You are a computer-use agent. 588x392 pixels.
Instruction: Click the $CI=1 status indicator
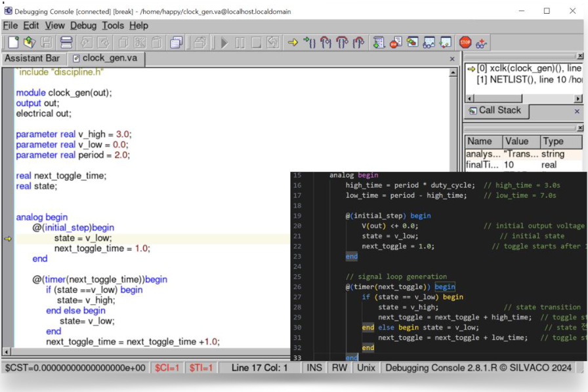pyautogui.click(x=167, y=368)
